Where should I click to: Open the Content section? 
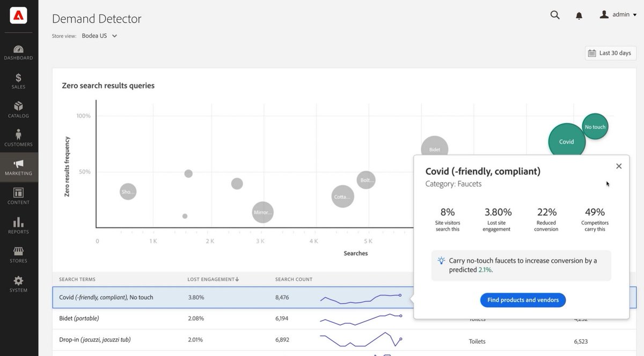pos(19,196)
